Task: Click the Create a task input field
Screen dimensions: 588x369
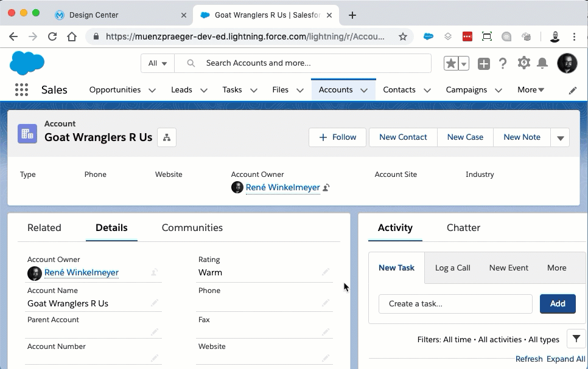Action: (455, 303)
